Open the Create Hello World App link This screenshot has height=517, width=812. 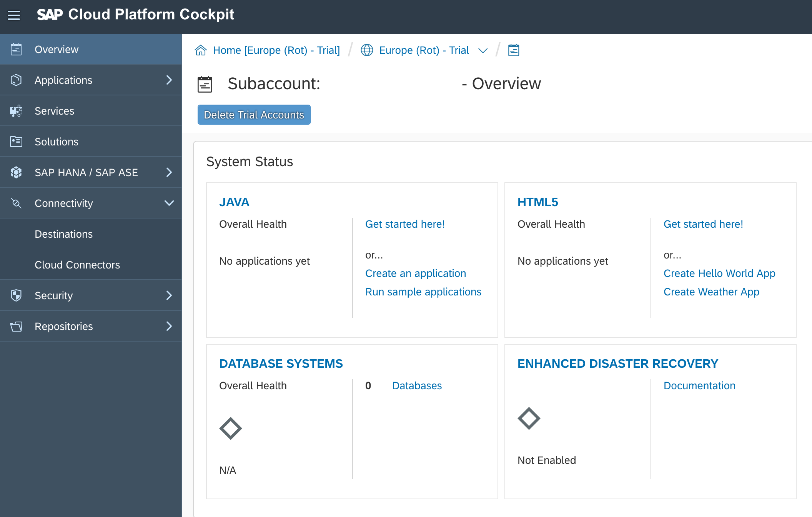[719, 273]
